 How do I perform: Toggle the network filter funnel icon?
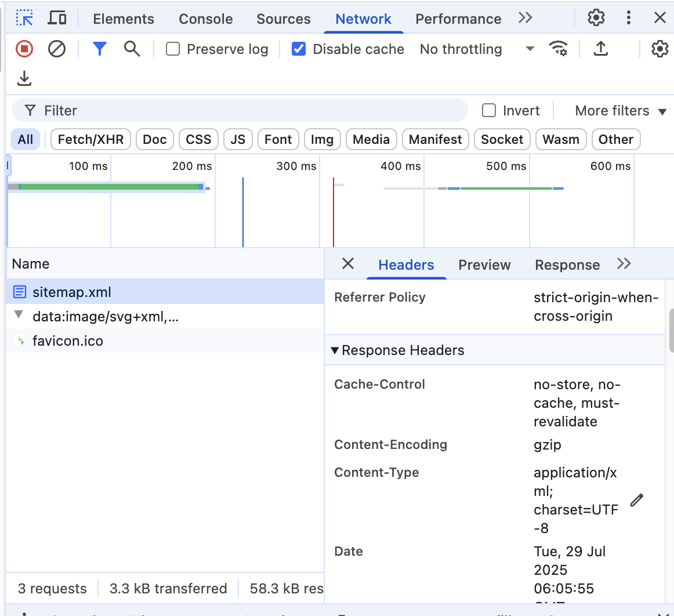100,49
